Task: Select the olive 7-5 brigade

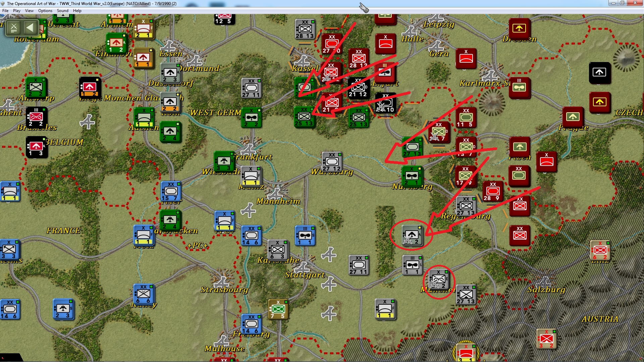Action: point(278,309)
